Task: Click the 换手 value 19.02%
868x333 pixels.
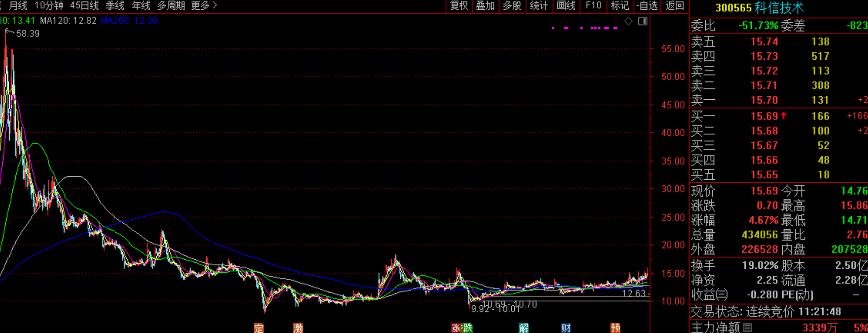Action: [x=760, y=266]
